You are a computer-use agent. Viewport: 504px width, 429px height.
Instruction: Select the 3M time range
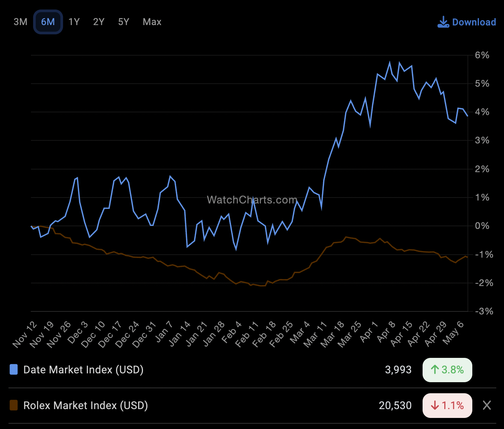20,22
